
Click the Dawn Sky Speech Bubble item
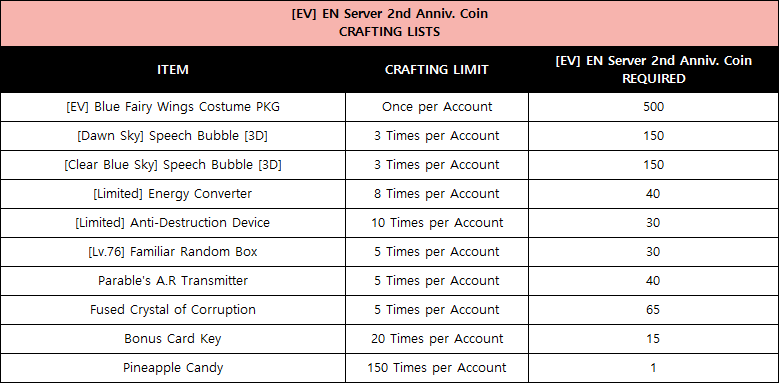[x=173, y=136]
